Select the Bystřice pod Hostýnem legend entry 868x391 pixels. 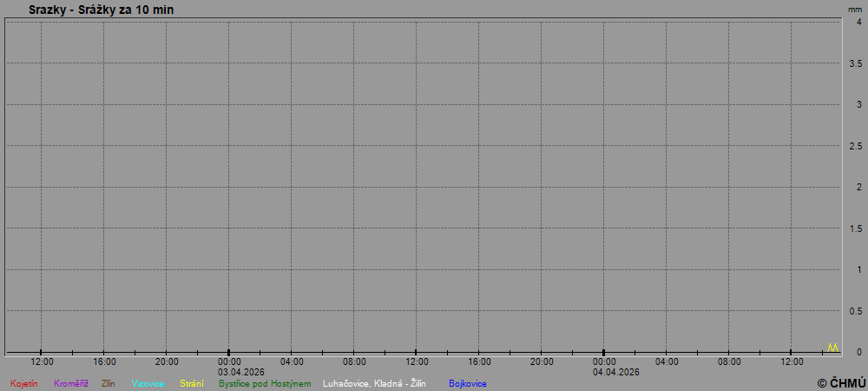click(264, 383)
